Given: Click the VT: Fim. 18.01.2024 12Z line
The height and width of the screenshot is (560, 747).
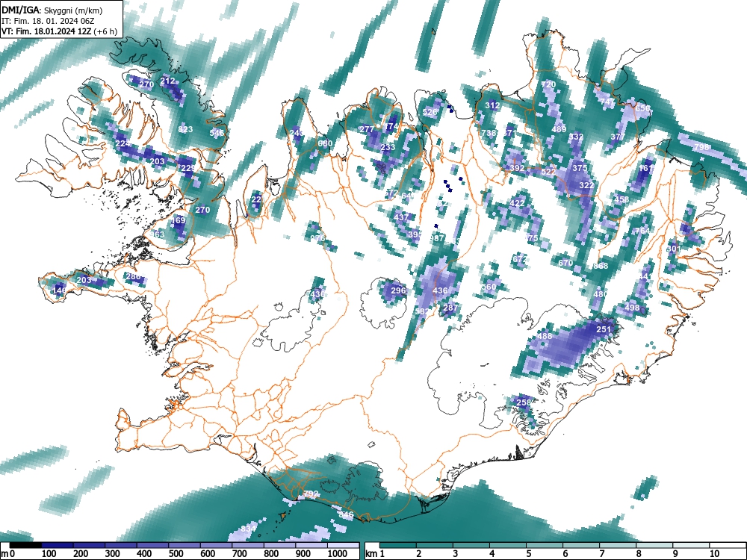Looking at the screenshot, I should [x=59, y=31].
